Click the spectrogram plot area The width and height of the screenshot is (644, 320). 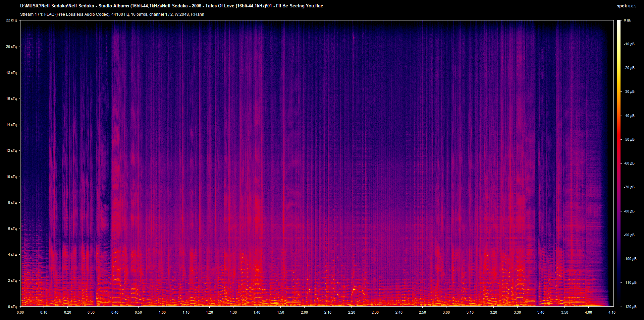pyautogui.click(x=317, y=163)
